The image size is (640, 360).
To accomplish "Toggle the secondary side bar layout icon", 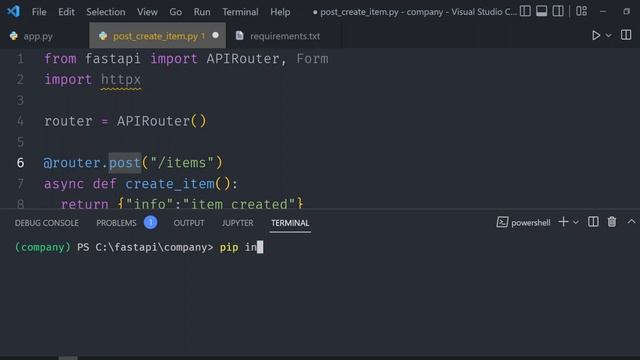I will [558, 11].
